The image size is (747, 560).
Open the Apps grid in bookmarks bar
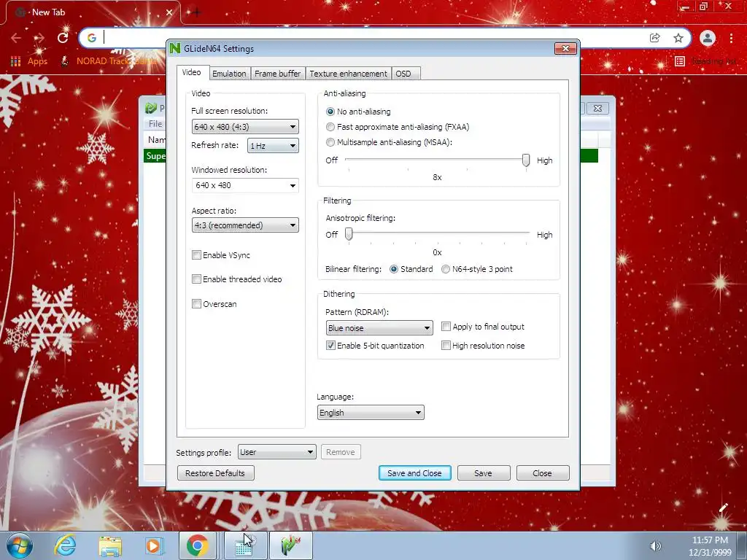coord(29,61)
